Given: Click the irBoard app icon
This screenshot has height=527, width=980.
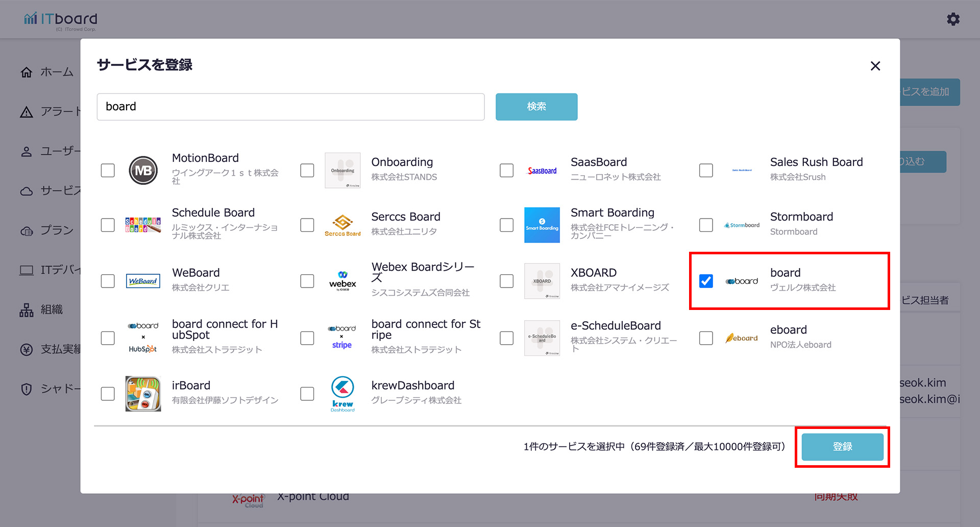Looking at the screenshot, I should tap(143, 394).
